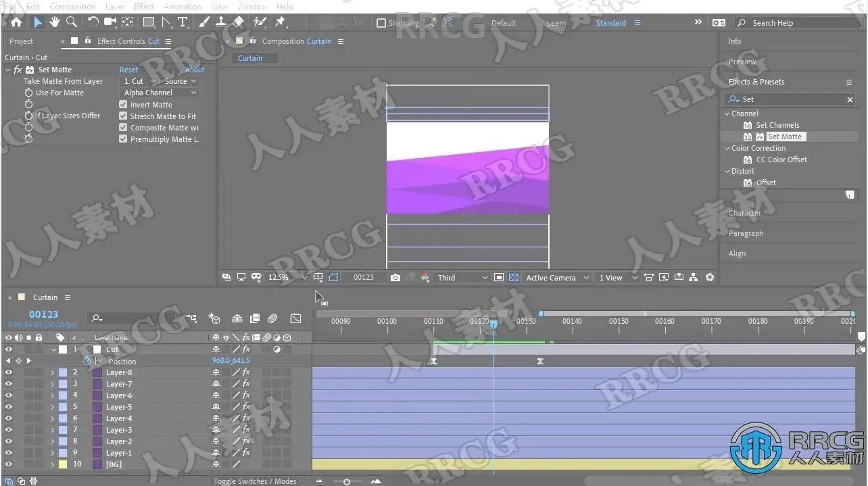
Task: Select the Learn workspace tab
Action: point(556,23)
